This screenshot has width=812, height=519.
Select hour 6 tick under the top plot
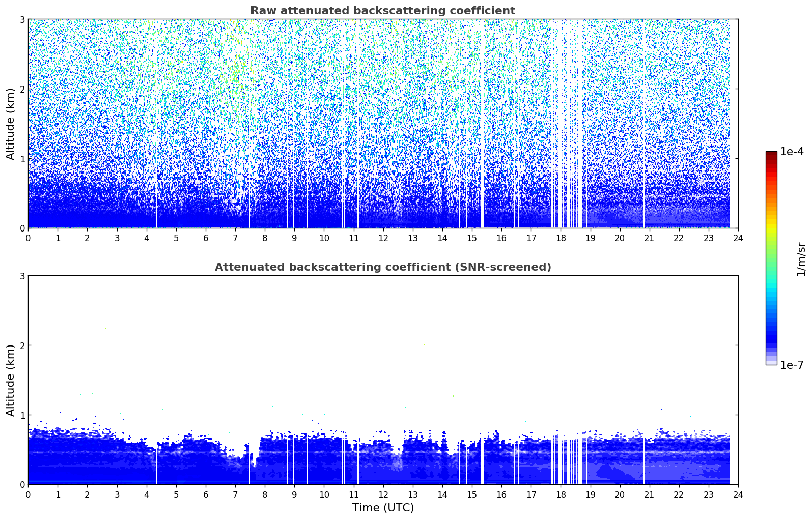[206, 238]
